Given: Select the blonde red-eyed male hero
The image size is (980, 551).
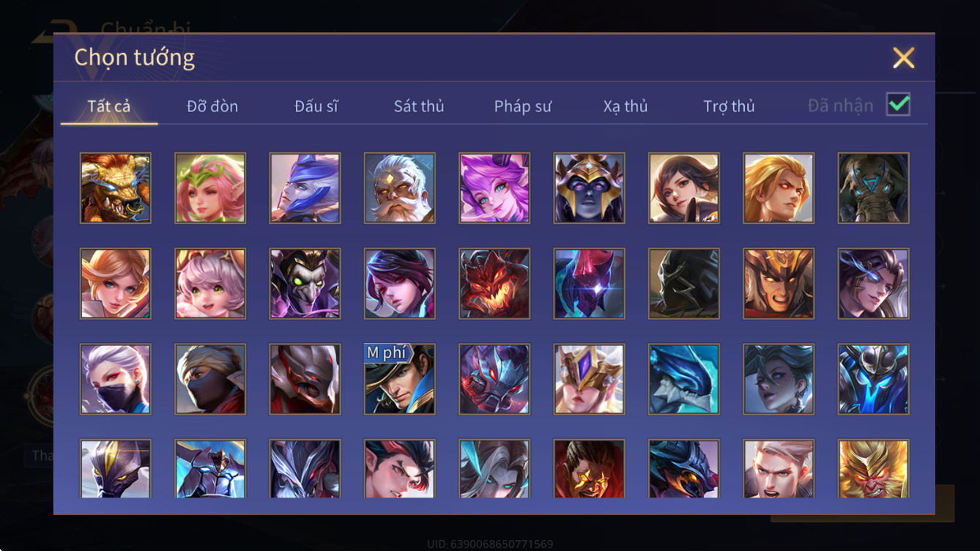Looking at the screenshot, I should (779, 188).
